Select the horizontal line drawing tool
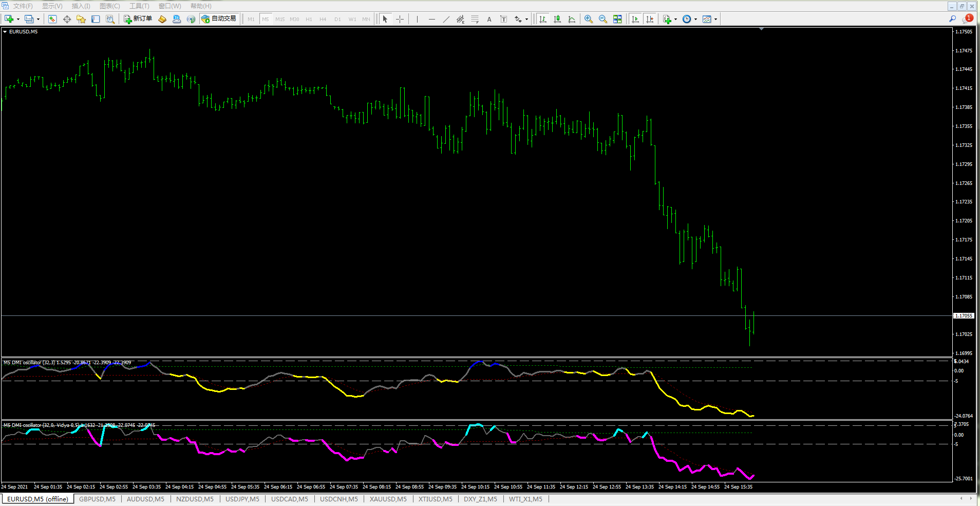980x506 pixels. (x=431, y=19)
